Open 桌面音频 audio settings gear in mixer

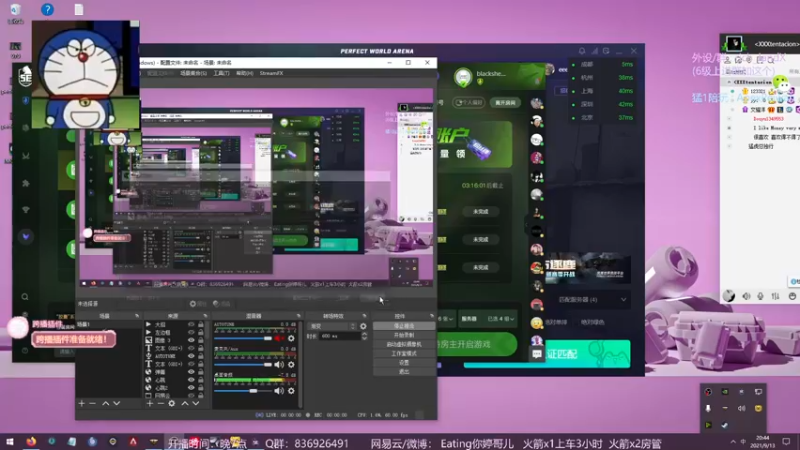tap(291, 391)
